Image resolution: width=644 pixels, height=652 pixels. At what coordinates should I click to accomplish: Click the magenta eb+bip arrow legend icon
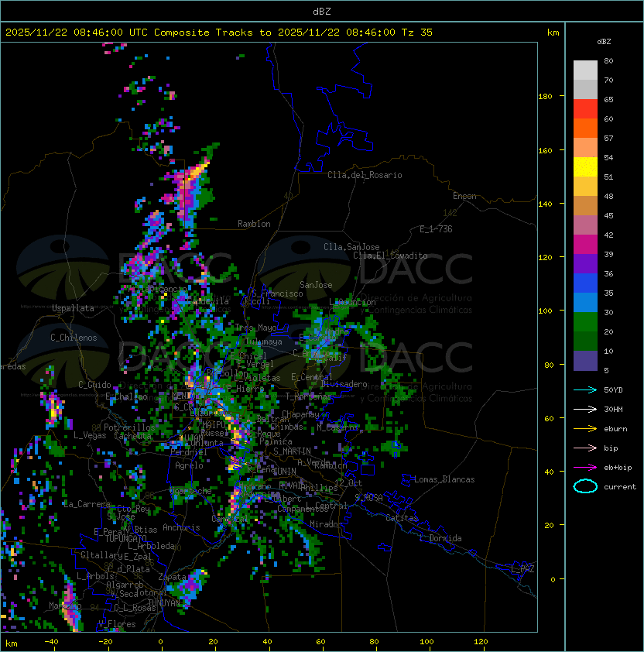pos(585,468)
